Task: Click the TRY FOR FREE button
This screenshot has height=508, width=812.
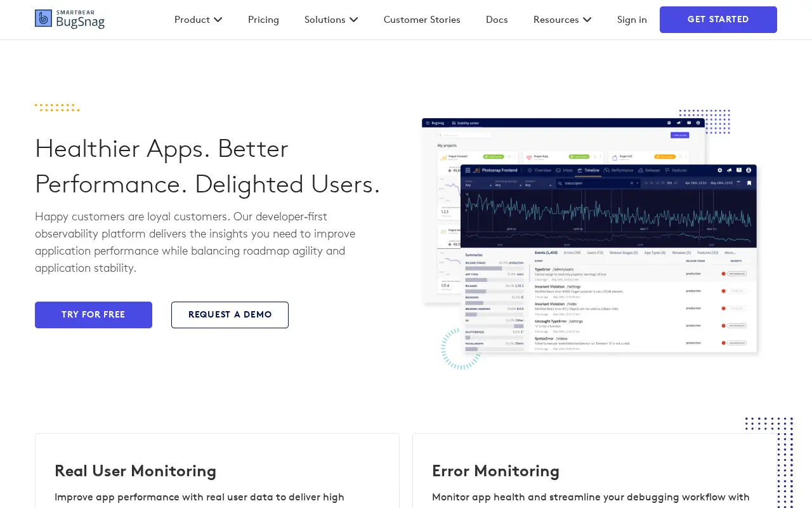Action: point(93,315)
